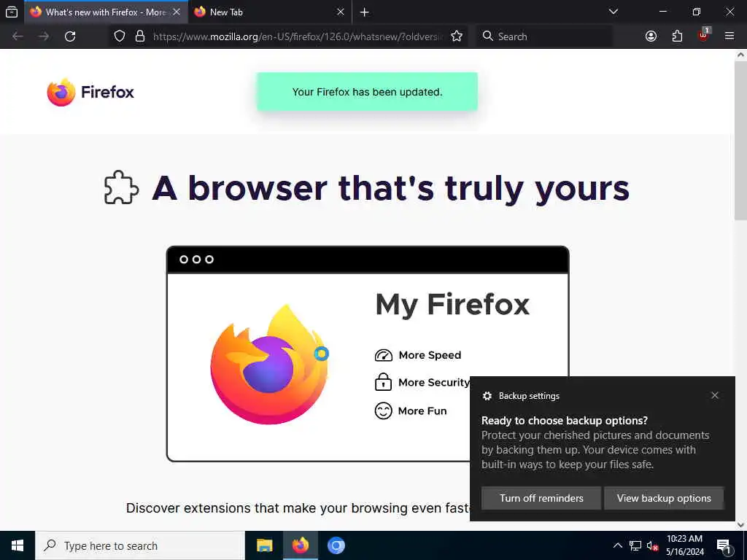Open the taskbar clock showing 10:23 AM
Viewport: 747px width, 560px height.
click(684, 545)
